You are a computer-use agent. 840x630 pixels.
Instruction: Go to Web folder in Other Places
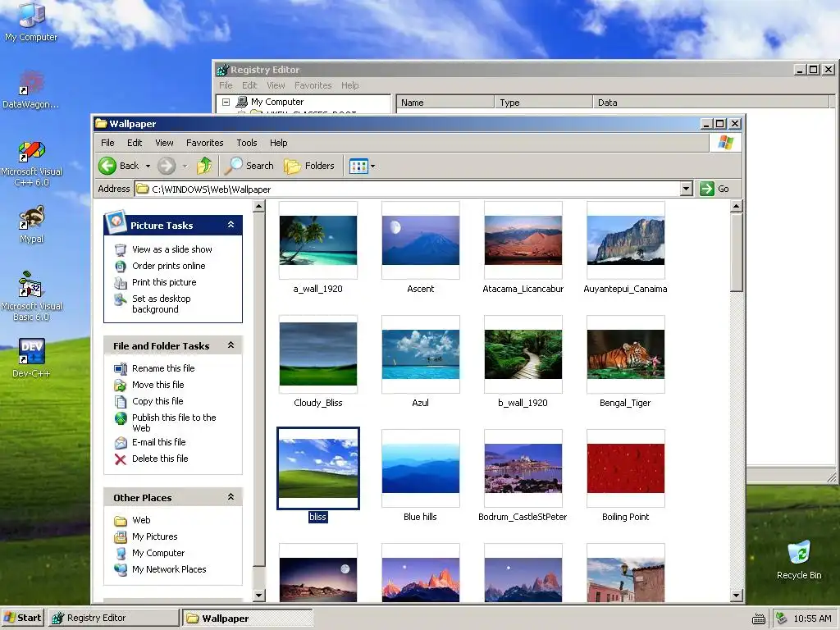141,520
